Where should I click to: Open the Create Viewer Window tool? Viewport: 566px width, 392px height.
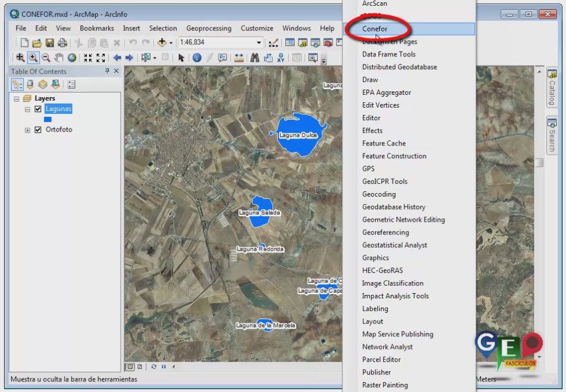tap(313, 58)
